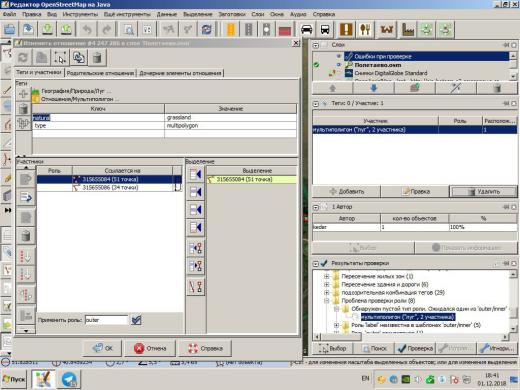
Task: Click the Проверка button
Action: [415, 348]
